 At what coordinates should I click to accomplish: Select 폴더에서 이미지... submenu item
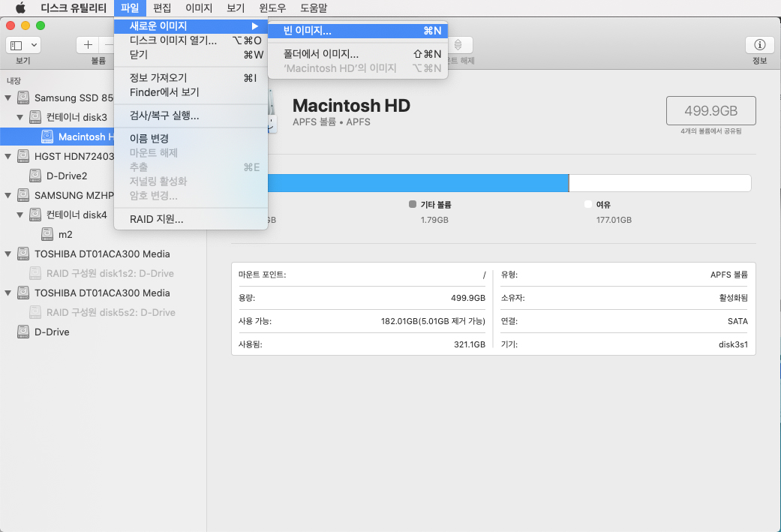tap(358, 54)
